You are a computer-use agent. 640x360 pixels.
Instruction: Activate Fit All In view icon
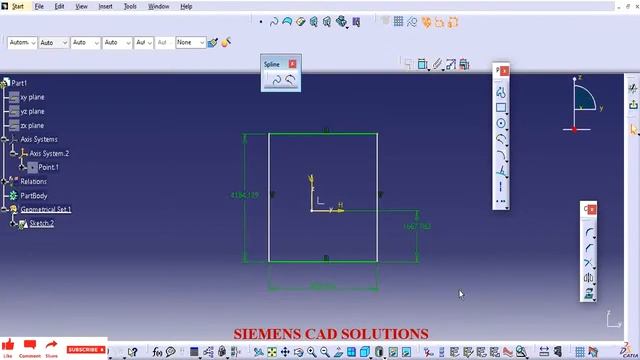coord(272,352)
